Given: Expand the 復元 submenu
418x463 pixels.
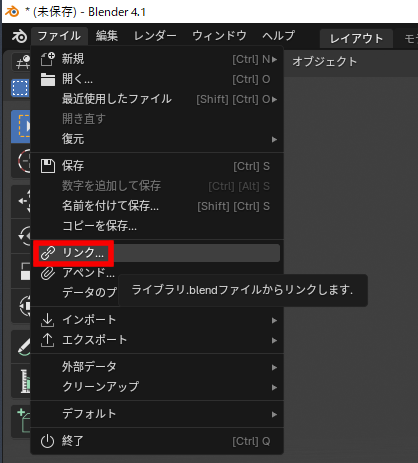Looking at the screenshot, I should (157, 139).
